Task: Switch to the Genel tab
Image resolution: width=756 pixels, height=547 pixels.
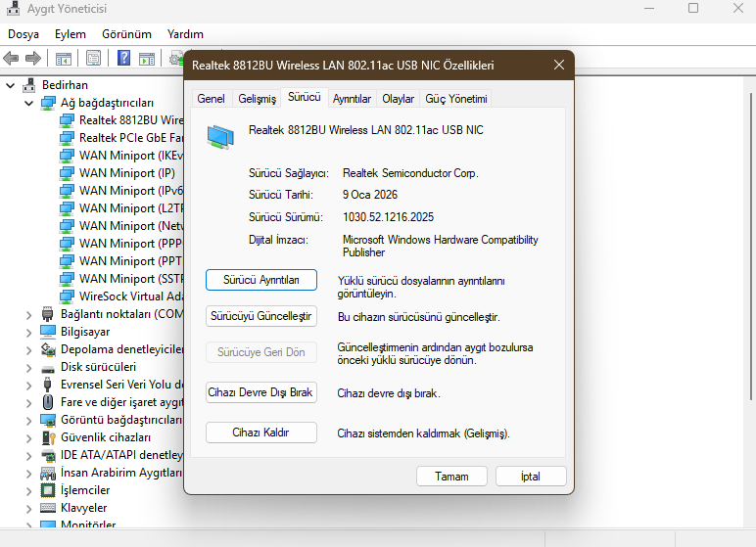Action: tap(212, 99)
